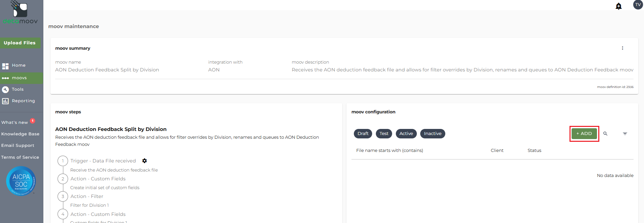Viewport: 644px width, 223px height.
Task: Open the Email Support link
Action: click(18, 146)
